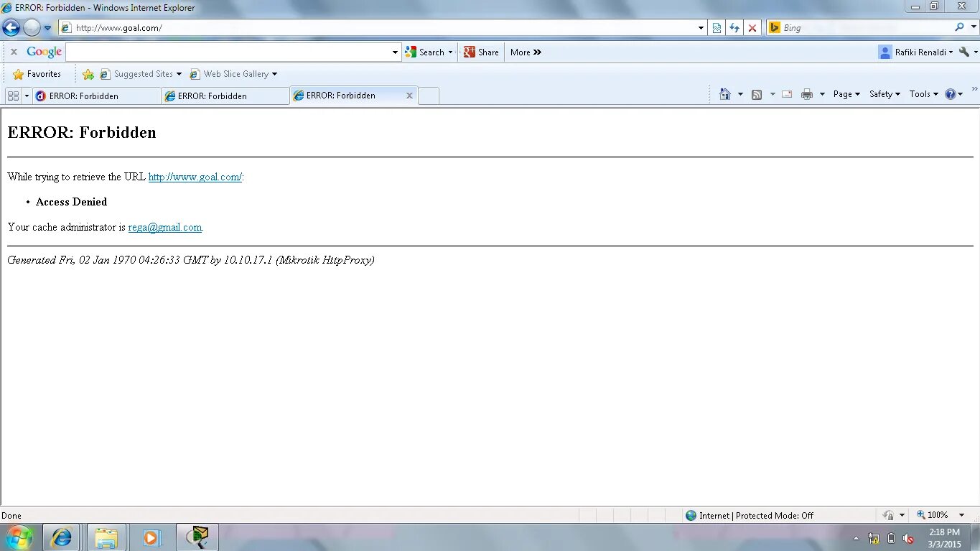This screenshot has height=551, width=980.
Task: Expand the address bar autocomplete dropdown arrow
Action: [x=701, y=28]
